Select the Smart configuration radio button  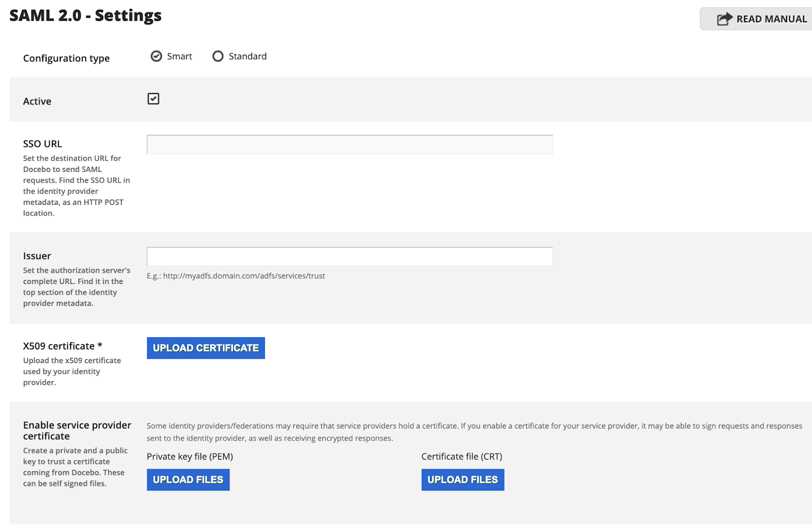pyautogui.click(x=156, y=56)
